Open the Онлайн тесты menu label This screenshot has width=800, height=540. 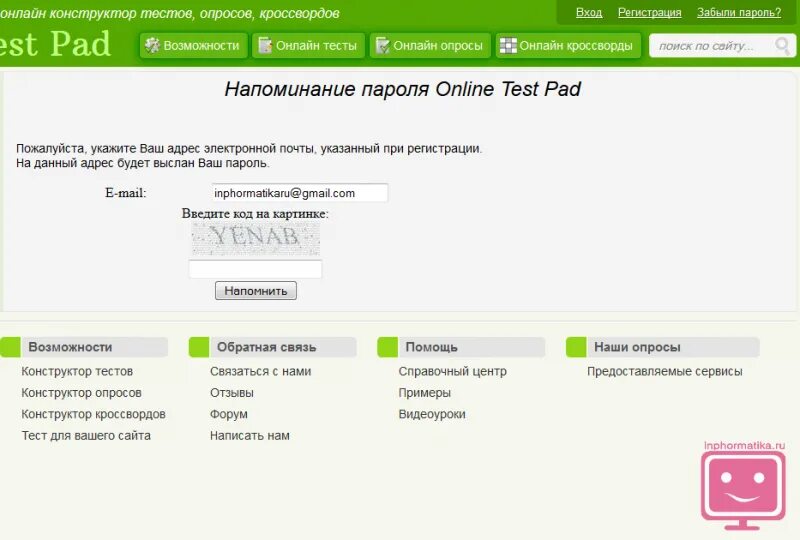click(x=316, y=45)
